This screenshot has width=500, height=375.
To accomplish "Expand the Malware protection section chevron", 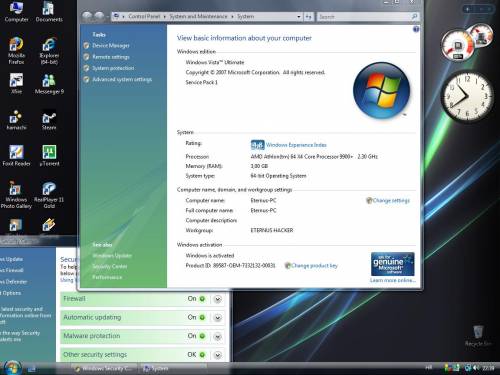I will [x=218, y=336].
